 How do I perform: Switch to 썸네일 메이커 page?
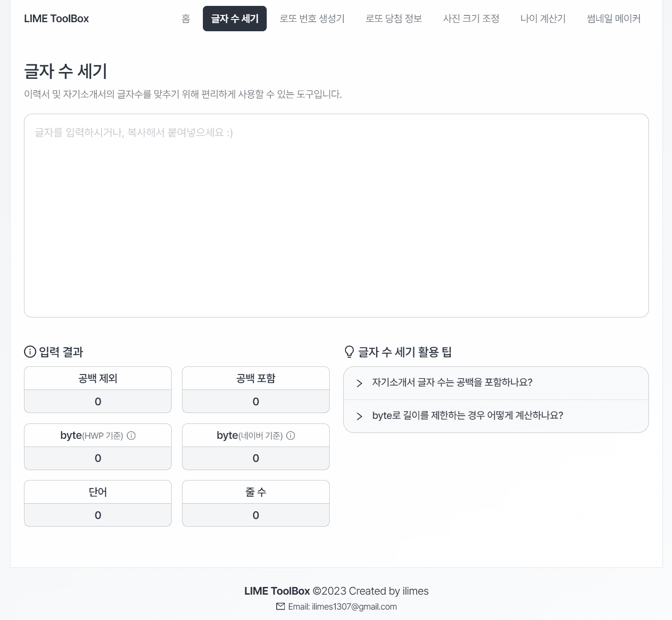point(614,19)
